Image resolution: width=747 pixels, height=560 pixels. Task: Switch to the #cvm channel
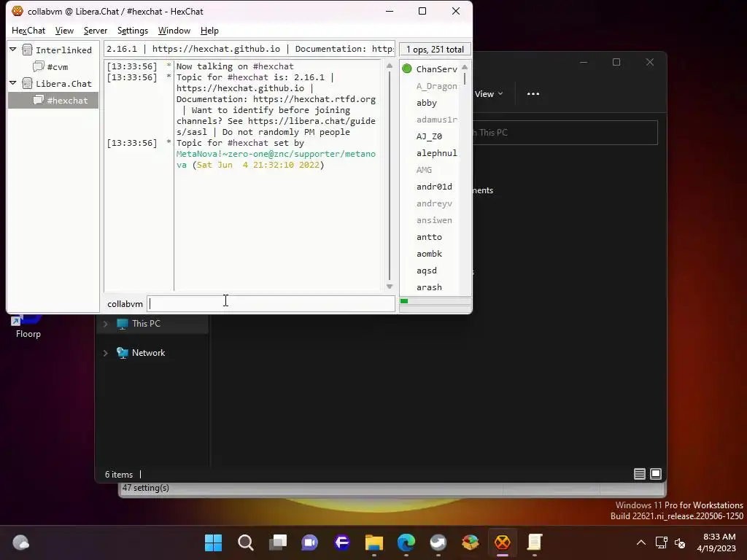tap(57, 66)
